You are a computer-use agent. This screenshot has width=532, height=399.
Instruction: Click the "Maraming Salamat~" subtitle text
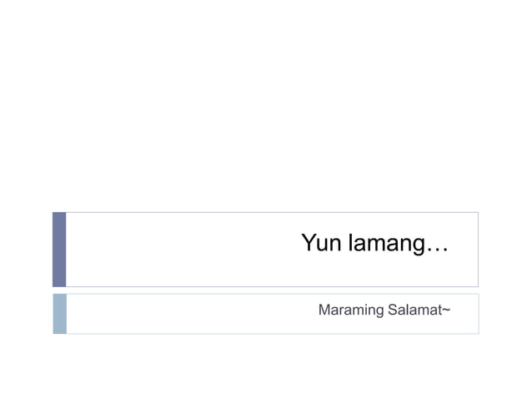384,310
